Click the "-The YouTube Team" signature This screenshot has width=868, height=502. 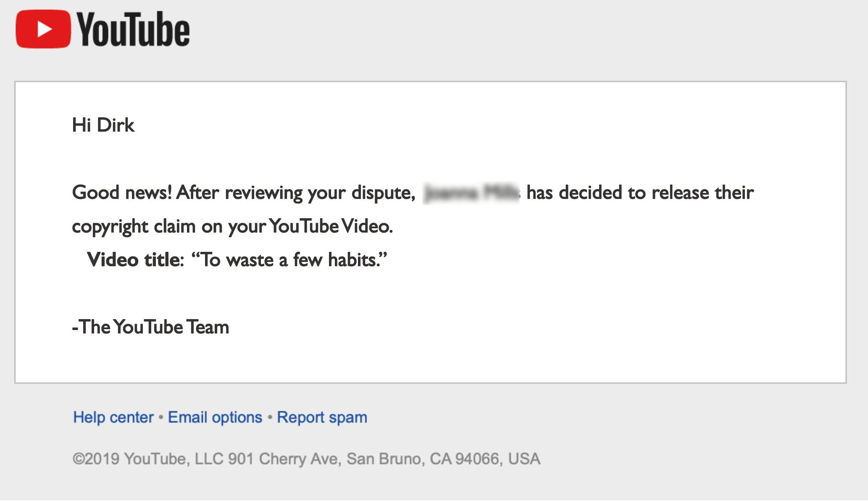150,327
